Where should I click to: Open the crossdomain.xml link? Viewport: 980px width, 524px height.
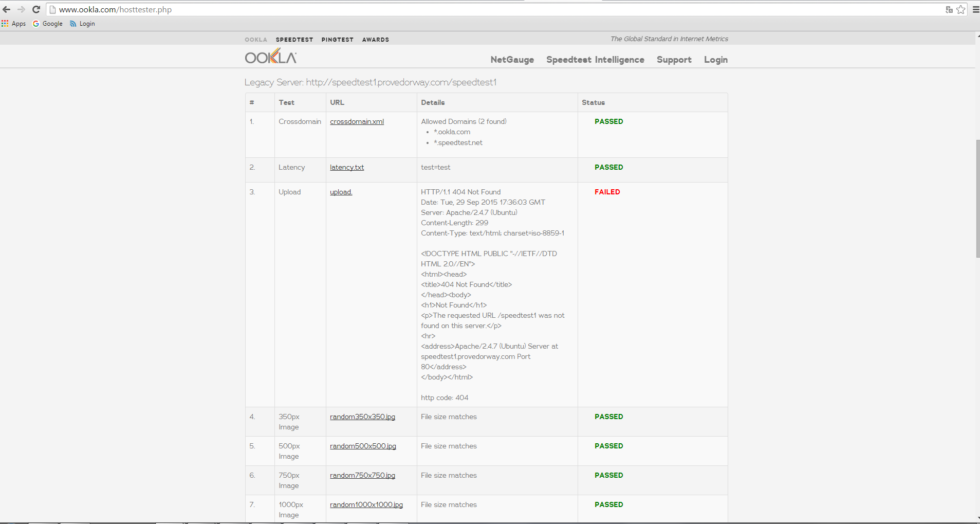point(357,122)
